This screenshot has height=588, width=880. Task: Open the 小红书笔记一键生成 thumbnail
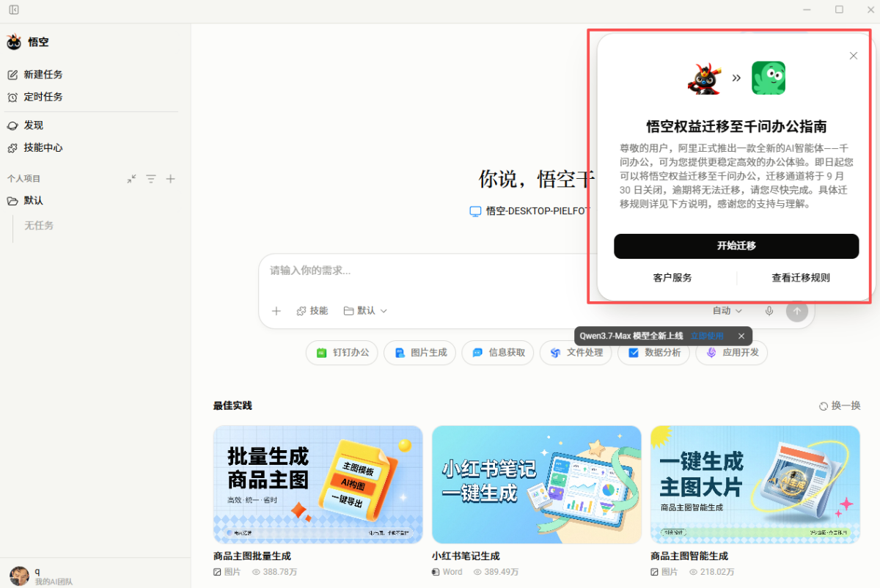[537, 485]
